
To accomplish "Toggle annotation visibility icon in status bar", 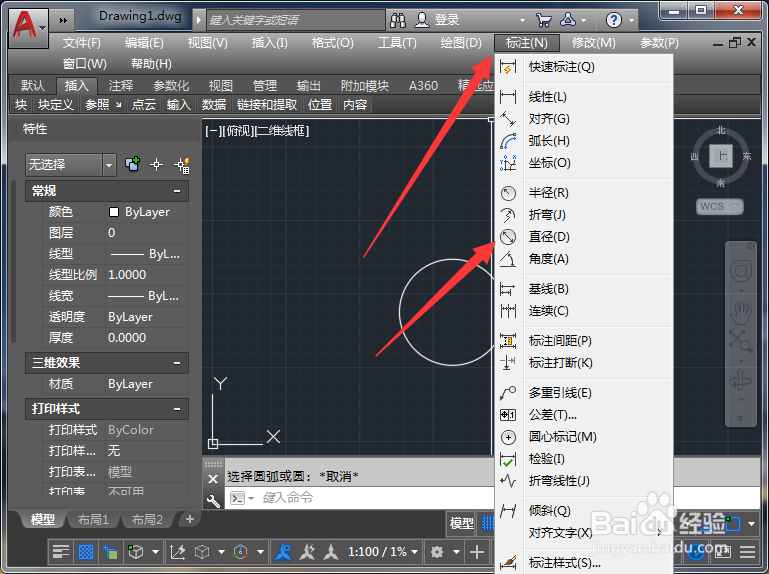I will pyautogui.click(x=283, y=552).
